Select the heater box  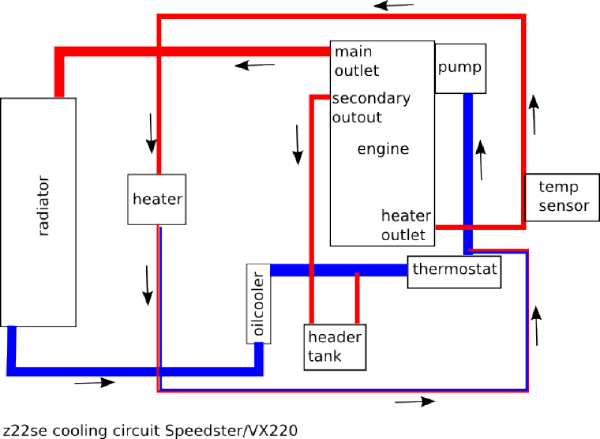[x=157, y=199]
